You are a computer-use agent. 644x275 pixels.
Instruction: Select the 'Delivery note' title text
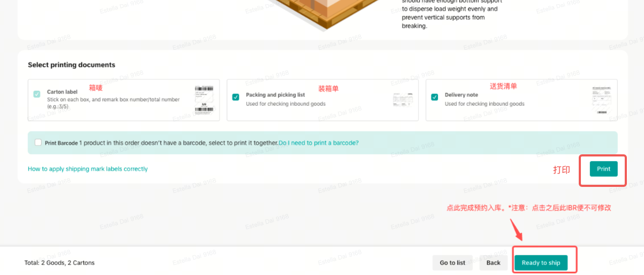point(462,95)
